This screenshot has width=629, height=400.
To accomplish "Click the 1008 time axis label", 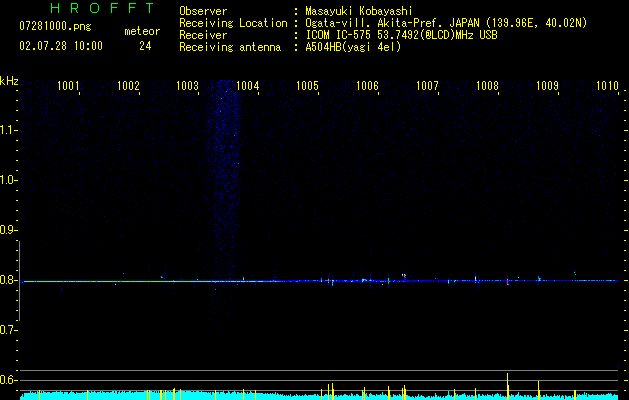I will [x=487, y=86].
